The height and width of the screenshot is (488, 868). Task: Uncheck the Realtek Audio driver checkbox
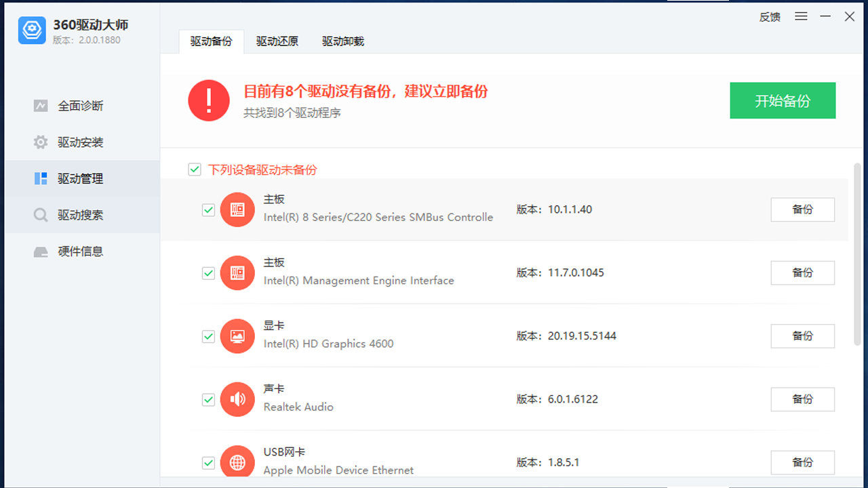(x=208, y=400)
